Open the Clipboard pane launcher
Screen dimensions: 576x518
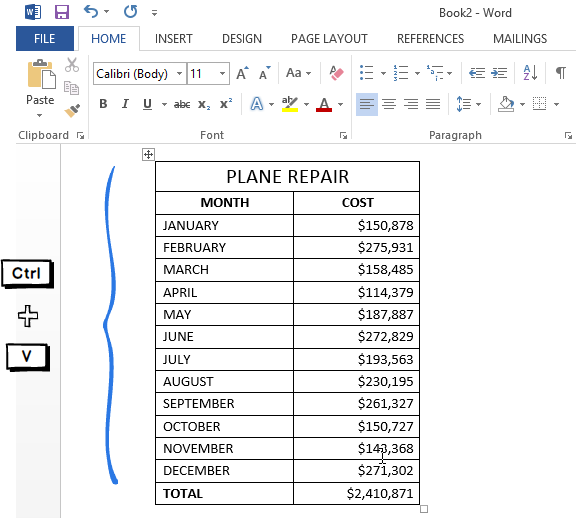coord(80,136)
